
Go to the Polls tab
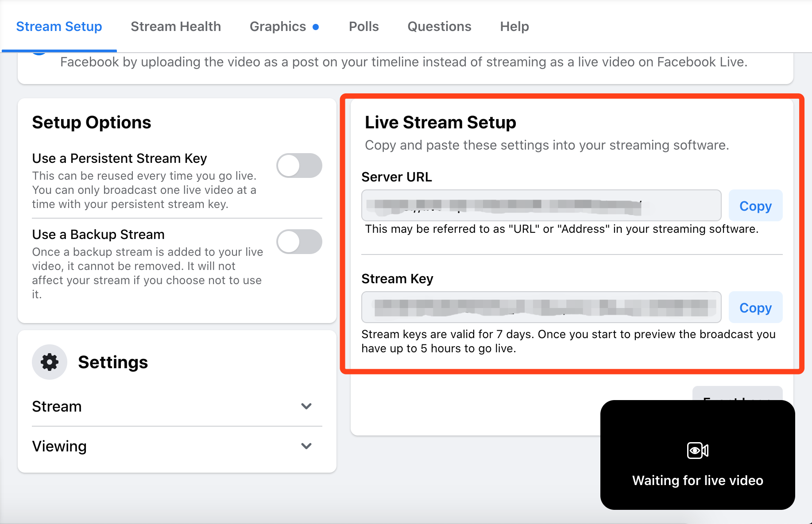pyautogui.click(x=363, y=27)
